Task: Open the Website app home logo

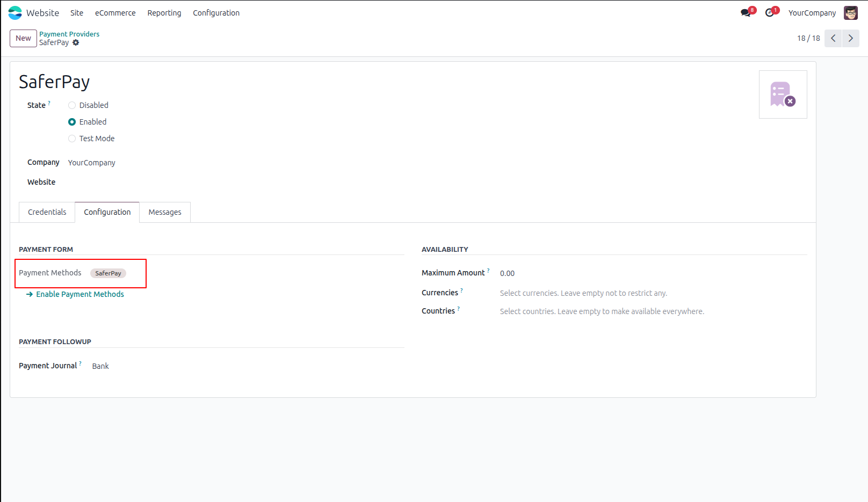Action: [15, 13]
